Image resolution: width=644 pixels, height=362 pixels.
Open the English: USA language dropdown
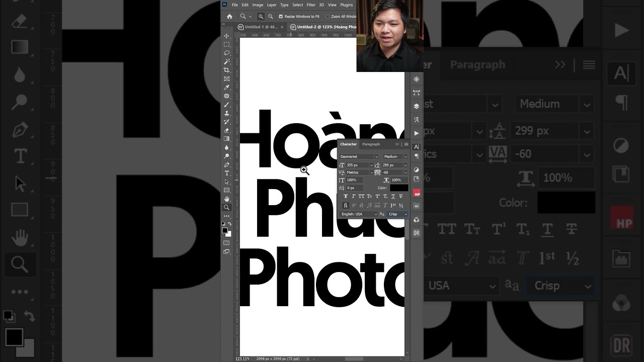tap(358, 214)
